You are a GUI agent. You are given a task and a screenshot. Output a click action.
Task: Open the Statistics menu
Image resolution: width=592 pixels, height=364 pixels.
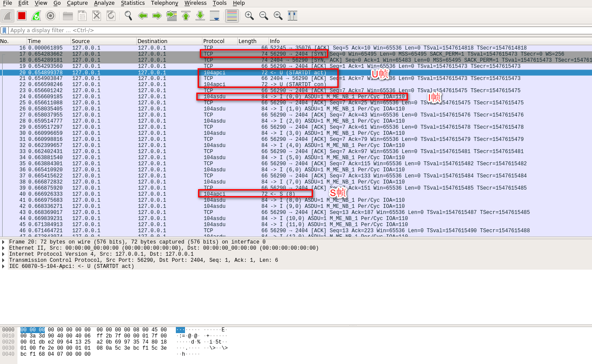[x=133, y=3]
